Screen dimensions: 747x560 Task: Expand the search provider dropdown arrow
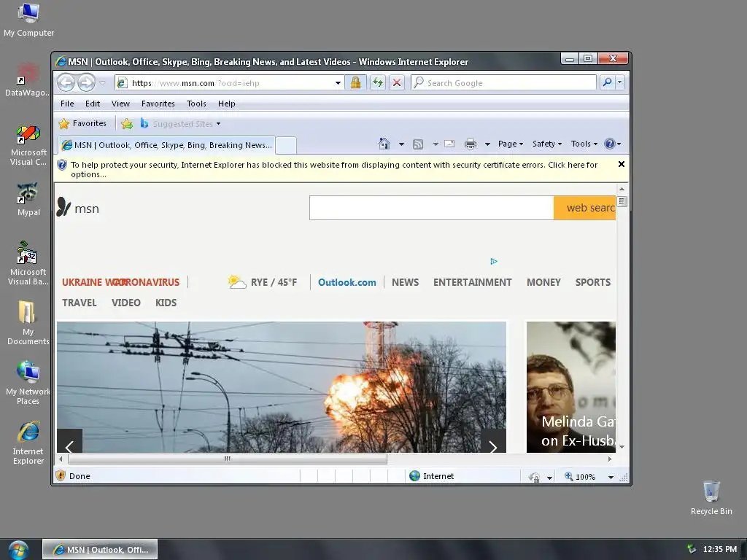[619, 82]
